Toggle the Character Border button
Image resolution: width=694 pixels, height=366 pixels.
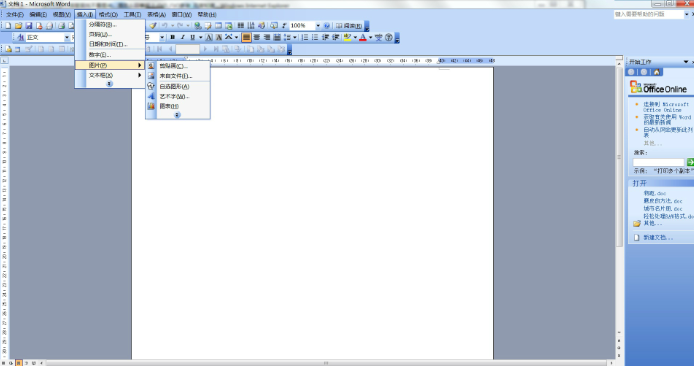coord(209,37)
